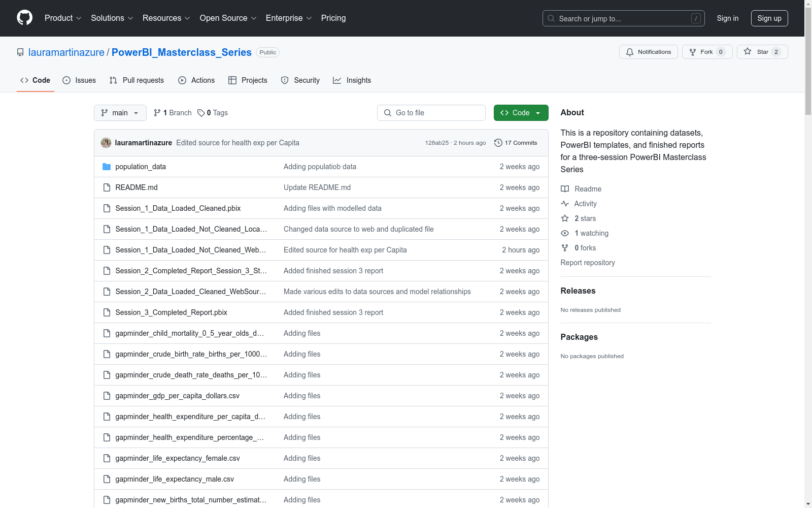
Task: Click the GitHub logo icon
Action: click(x=24, y=18)
